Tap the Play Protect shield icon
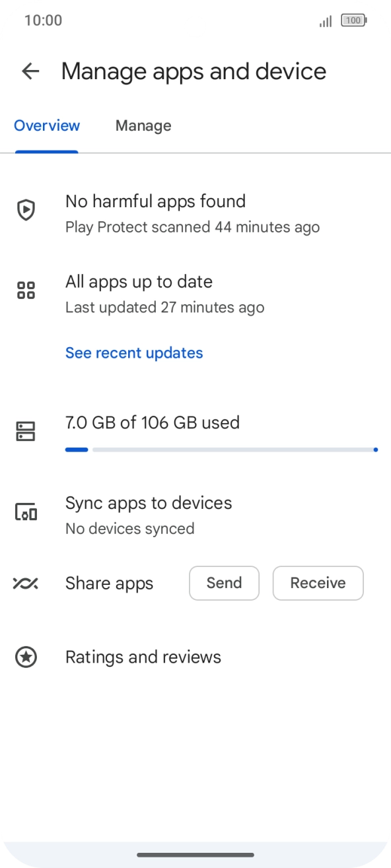This screenshot has height=868, width=391. pyautogui.click(x=26, y=211)
